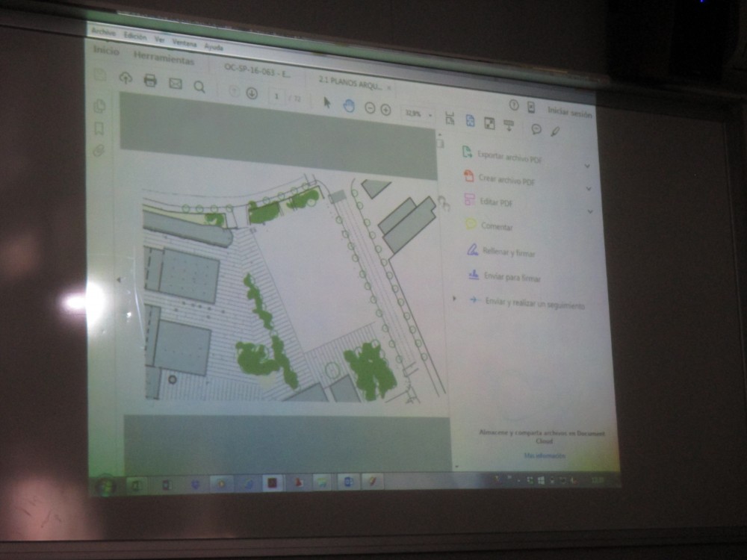Click Rellenar y firmar tool
Viewport: 747px width, 560px height.
pyautogui.click(x=508, y=252)
